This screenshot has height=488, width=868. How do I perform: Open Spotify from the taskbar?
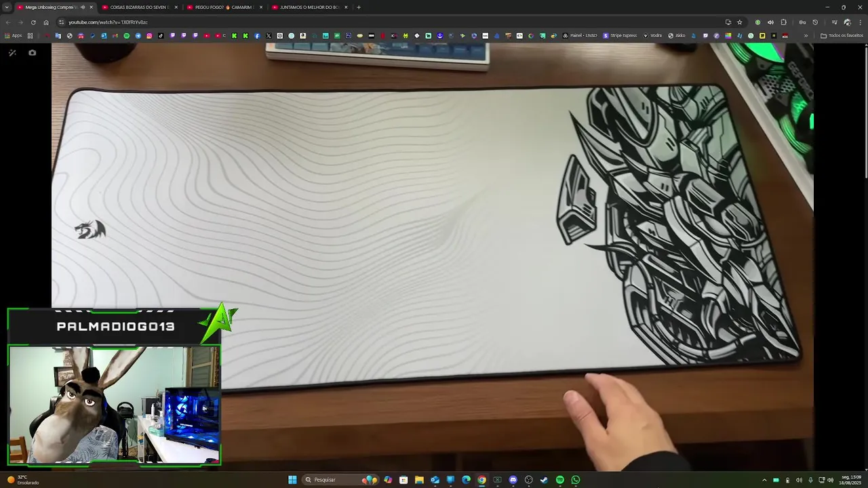[559, 480]
